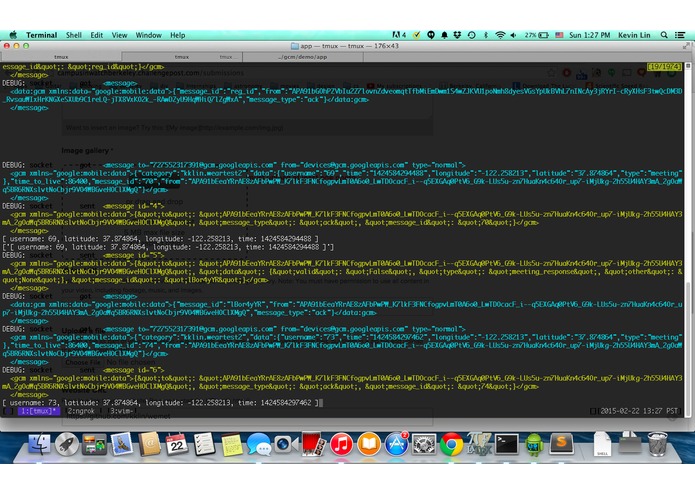Switch to the ../gcm/demo/app tab
The height and width of the screenshot is (494, 695).
303,57
